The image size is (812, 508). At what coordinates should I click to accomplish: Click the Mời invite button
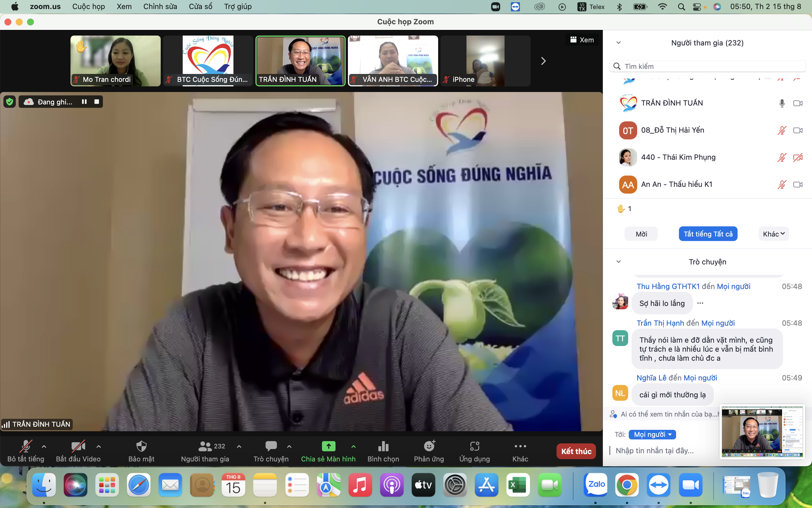pyautogui.click(x=641, y=234)
